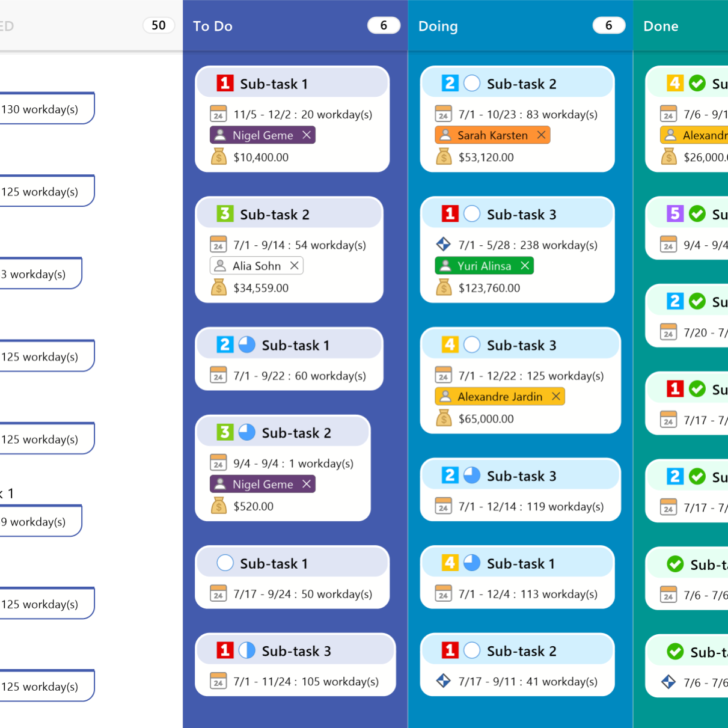Viewport: 728px width, 728px height.
Task: Click the To Do count badge showing 6
Action: pos(384,25)
